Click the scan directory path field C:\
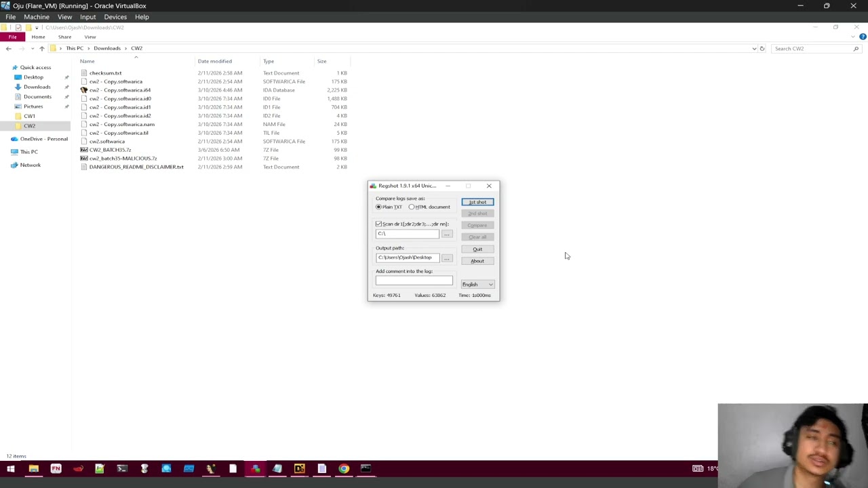The height and width of the screenshot is (488, 868). [408, 234]
